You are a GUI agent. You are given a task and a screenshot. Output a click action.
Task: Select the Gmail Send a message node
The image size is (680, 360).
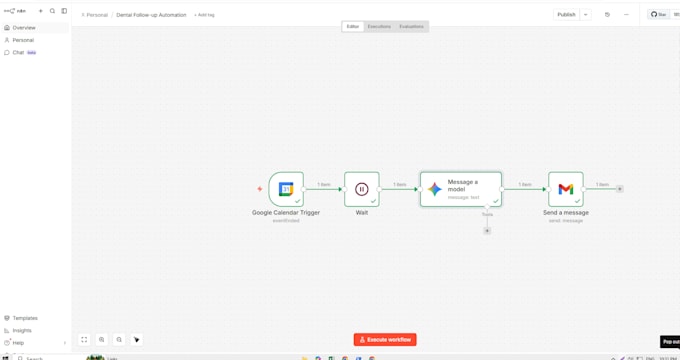(566, 189)
